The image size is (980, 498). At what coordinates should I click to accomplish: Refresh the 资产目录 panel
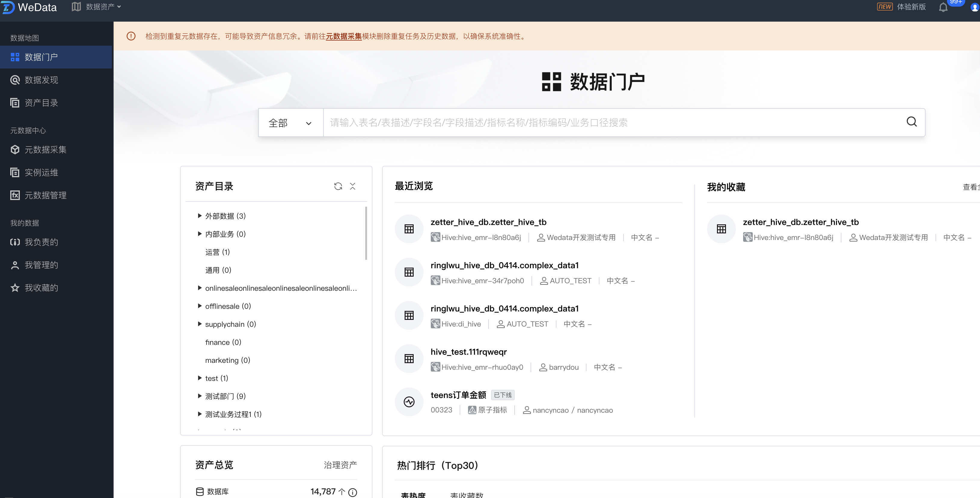(x=338, y=186)
